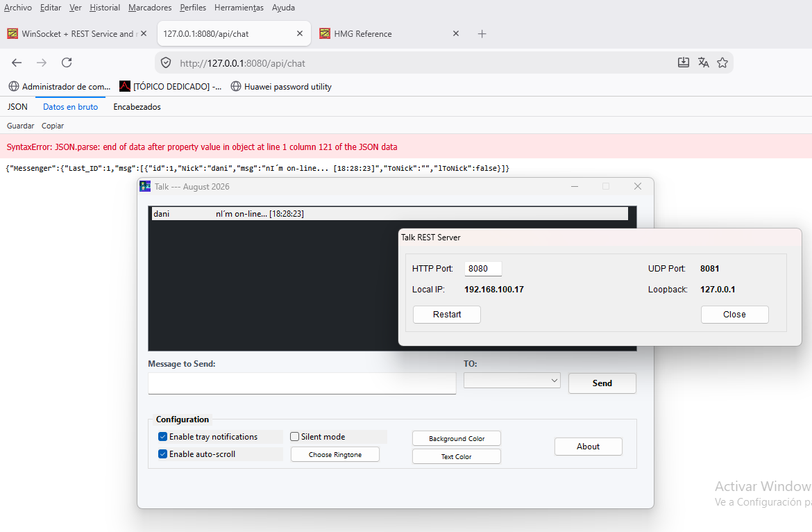Open the Ayuda menu
Screen dimensions: 812x532
point(283,8)
